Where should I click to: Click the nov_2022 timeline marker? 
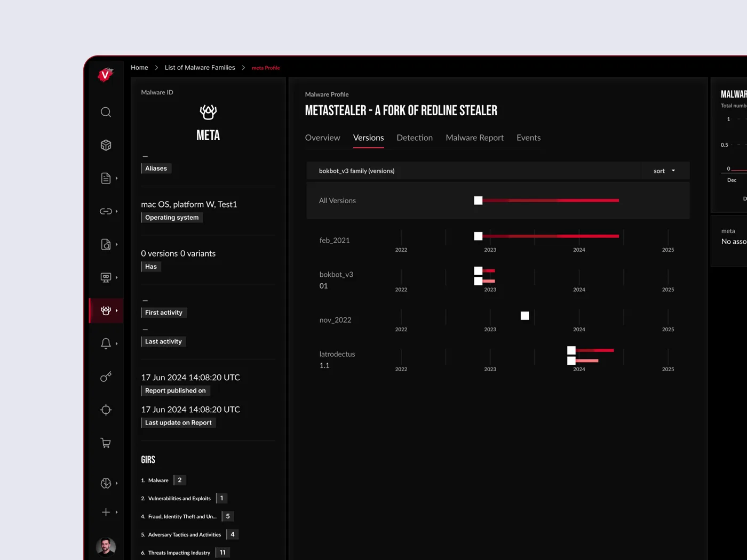click(x=525, y=316)
